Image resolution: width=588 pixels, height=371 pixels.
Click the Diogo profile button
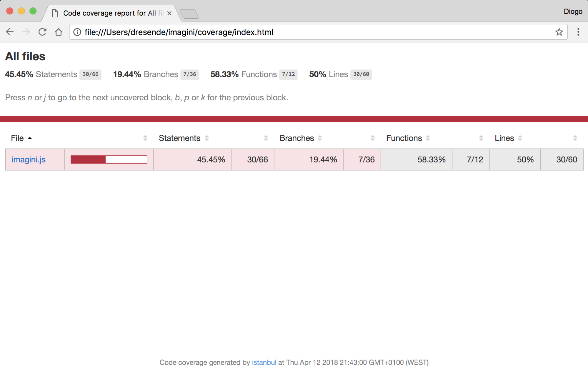573,11
